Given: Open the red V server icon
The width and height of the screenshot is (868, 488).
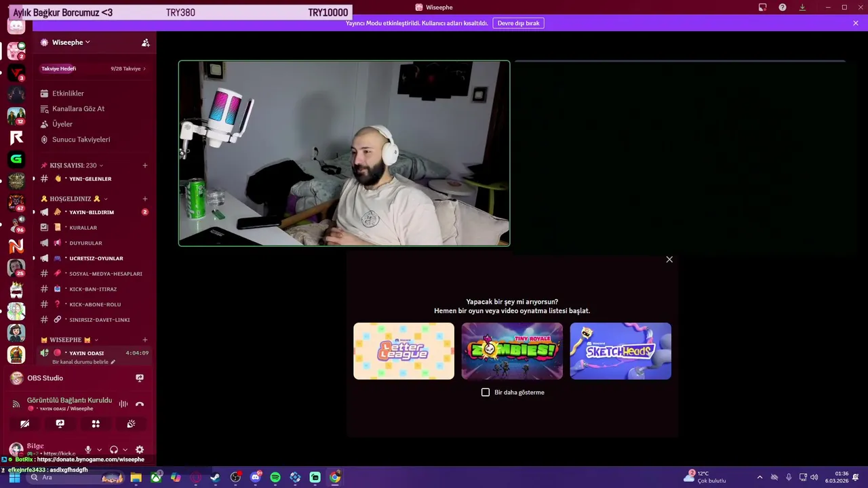Looking at the screenshot, I should click(16, 72).
